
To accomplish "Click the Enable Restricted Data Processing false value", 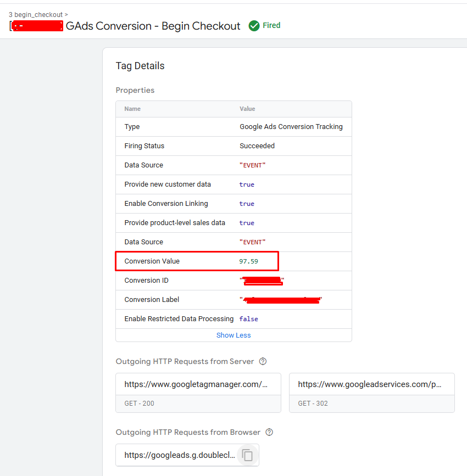I will coord(248,319).
